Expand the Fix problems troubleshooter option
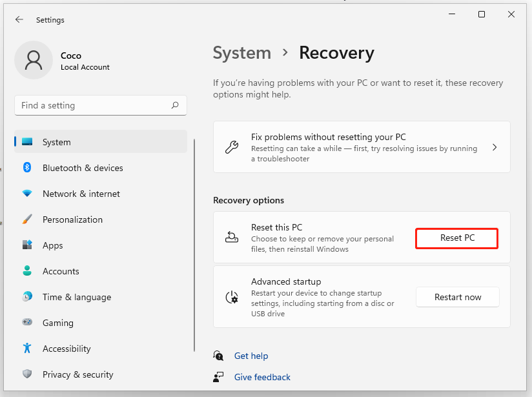The height and width of the screenshot is (397, 532). 495,147
